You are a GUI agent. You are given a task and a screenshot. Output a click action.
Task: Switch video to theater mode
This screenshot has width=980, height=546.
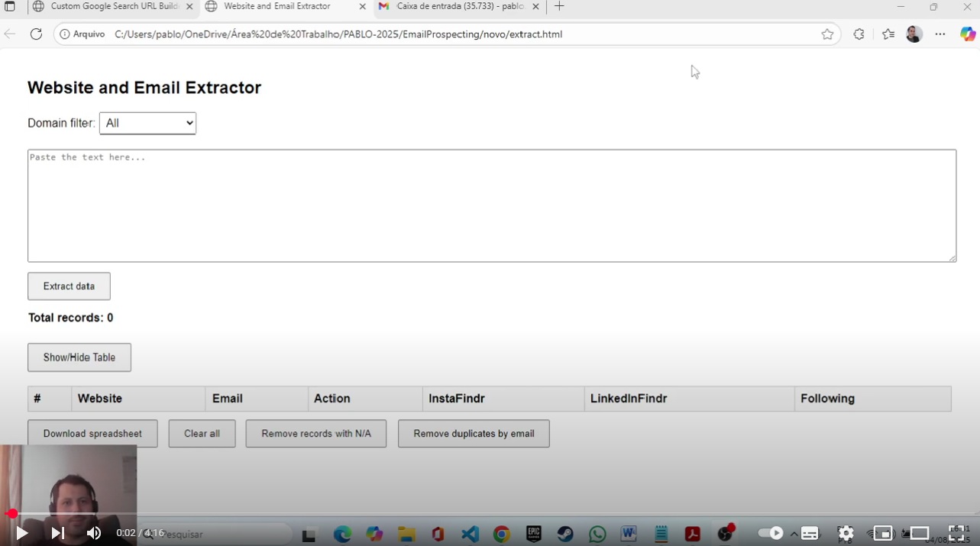920,533
